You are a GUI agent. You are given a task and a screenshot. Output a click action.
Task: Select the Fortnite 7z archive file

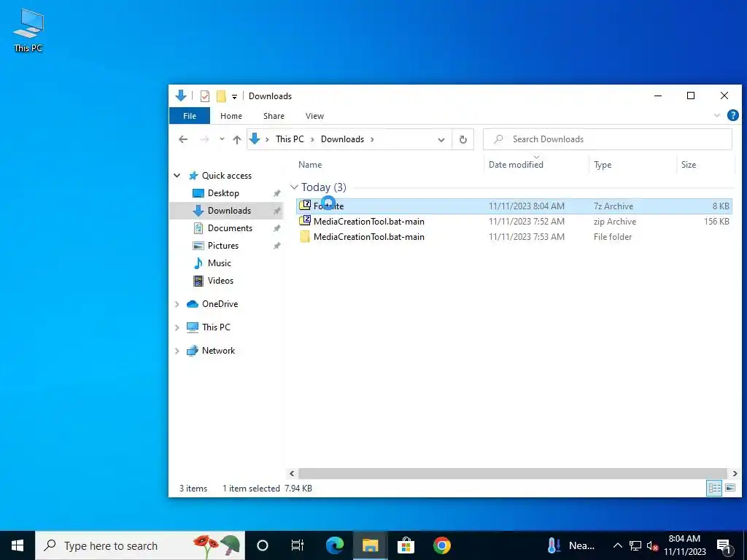click(514, 206)
